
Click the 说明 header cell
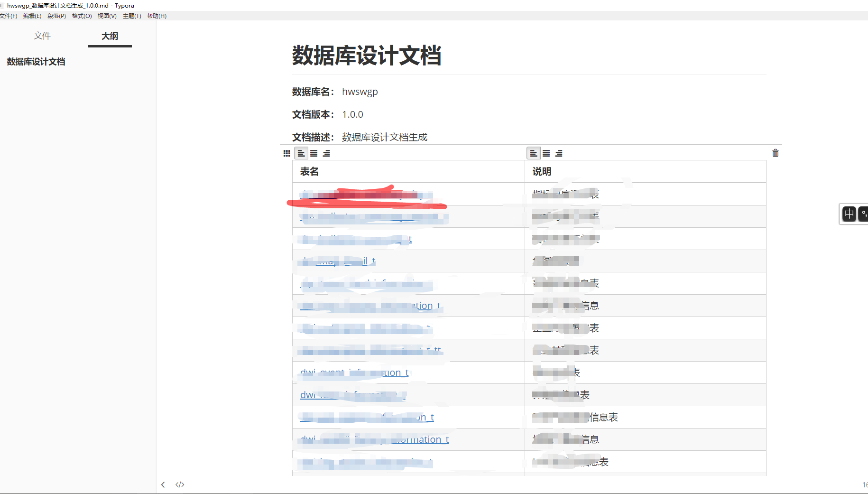pyautogui.click(x=645, y=171)
